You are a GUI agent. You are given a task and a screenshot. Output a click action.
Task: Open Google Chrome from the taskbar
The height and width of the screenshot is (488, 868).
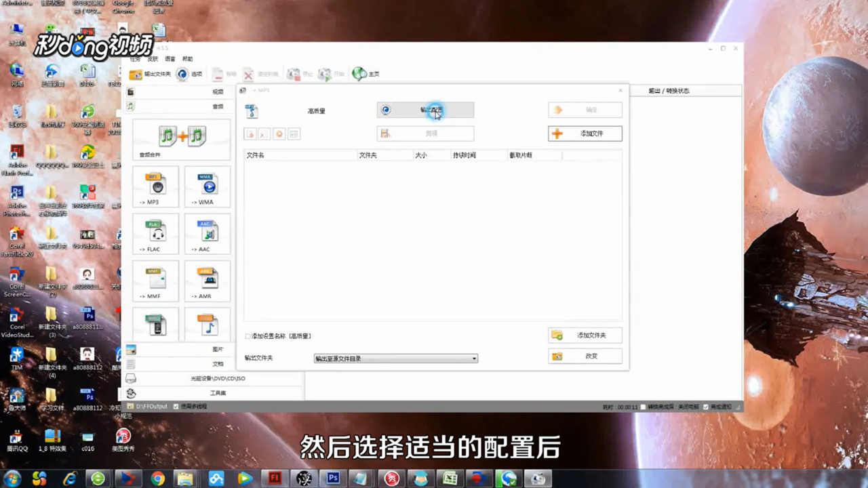click(x=157, y=479)
